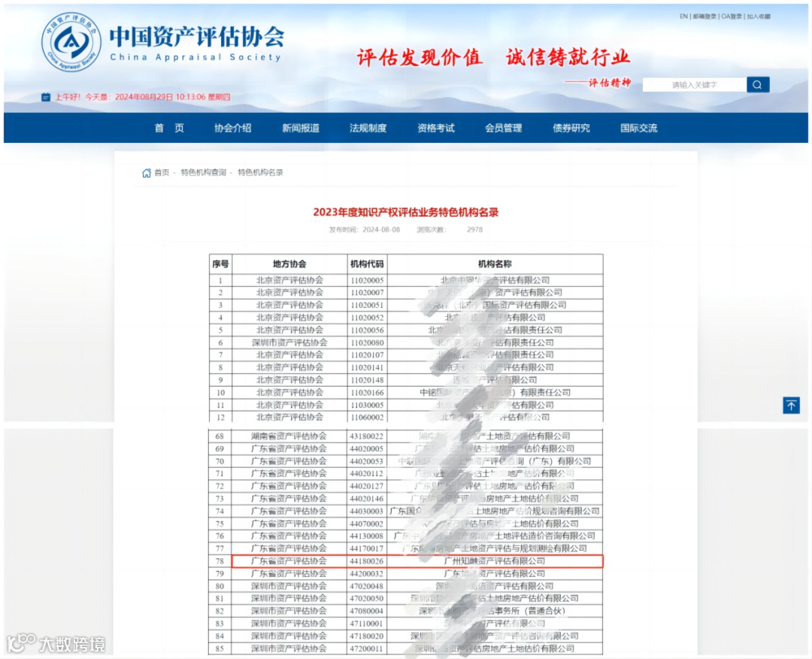This screenshot has width=812, height=659.
Task: Select institution code 44020005 cell
Action: click(366, 448)
